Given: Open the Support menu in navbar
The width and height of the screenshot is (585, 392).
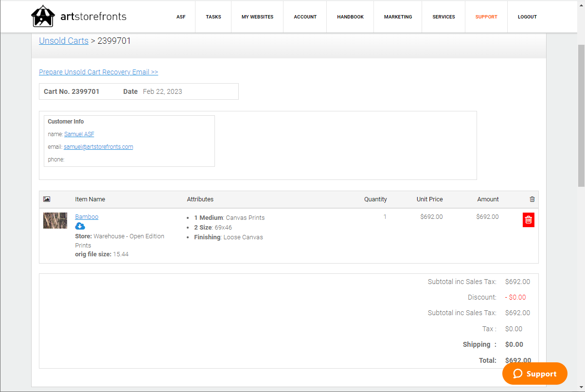Looking at the screenshot, I should point(486,17).
